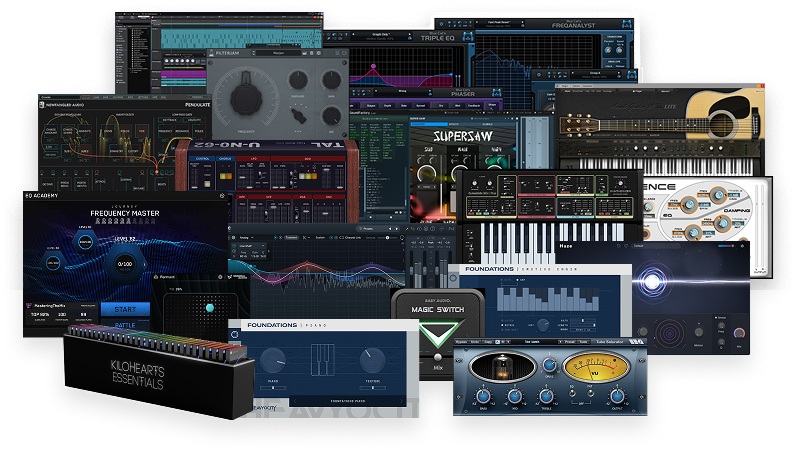The width and height of the screenshot is (797, 454).
Task: Select the Depth tab in Phaser
Action: pos(387,106)
